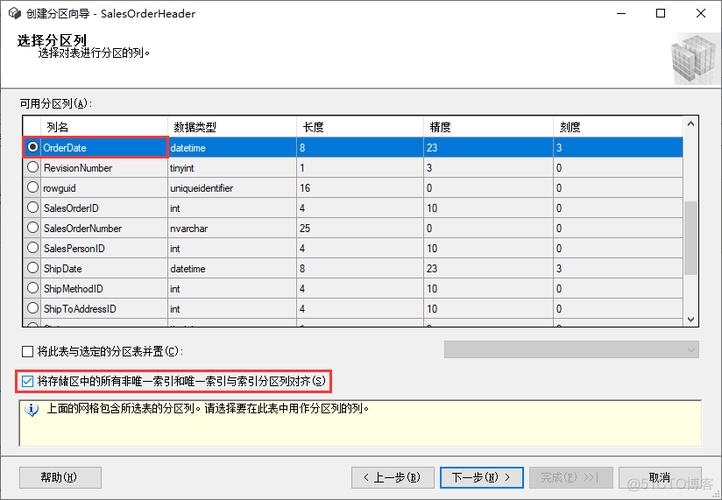Click the length 25 cell for SalesOrderNumber
The width and height of the screenshot is (722, 500).
[360, 228]
